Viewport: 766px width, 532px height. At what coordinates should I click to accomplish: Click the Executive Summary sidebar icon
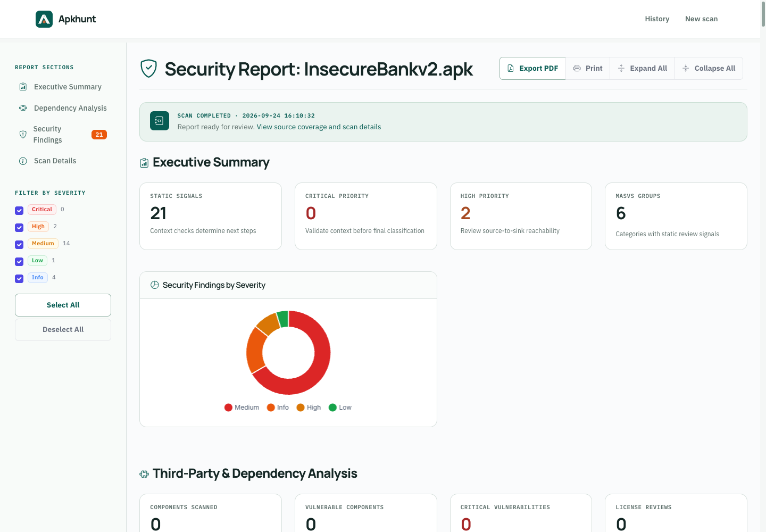(23, 87)
